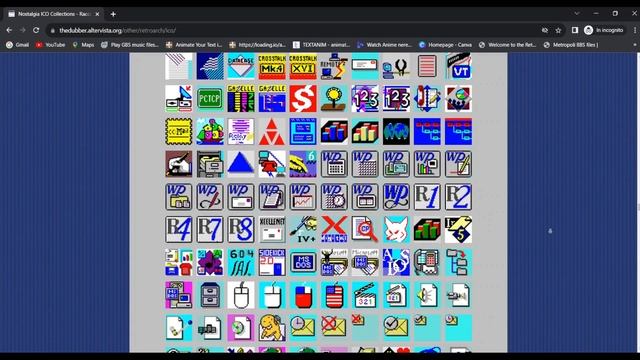
Task: Select the yellow dinosaur icon
Action: 272,327
